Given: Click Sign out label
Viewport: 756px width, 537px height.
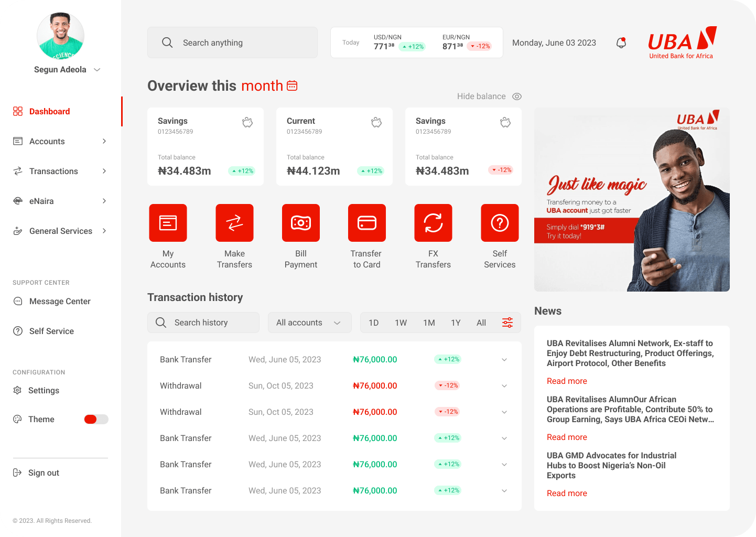Looking at the screenshot, I should point(44,472).
